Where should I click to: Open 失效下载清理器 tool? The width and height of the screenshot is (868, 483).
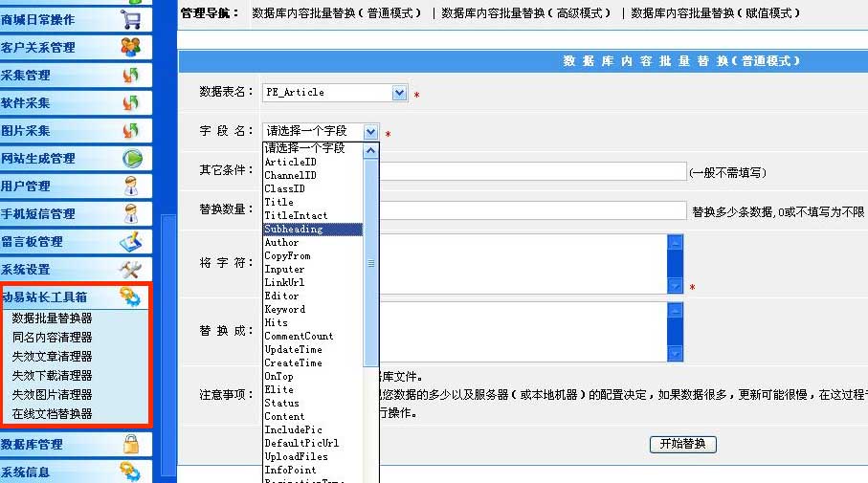(x=52, y=375)
